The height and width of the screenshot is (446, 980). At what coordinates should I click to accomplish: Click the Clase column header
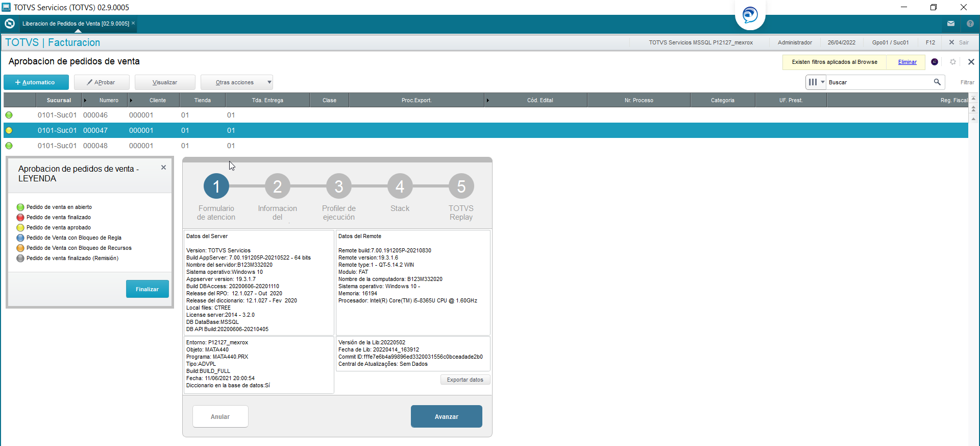[329, 100]
